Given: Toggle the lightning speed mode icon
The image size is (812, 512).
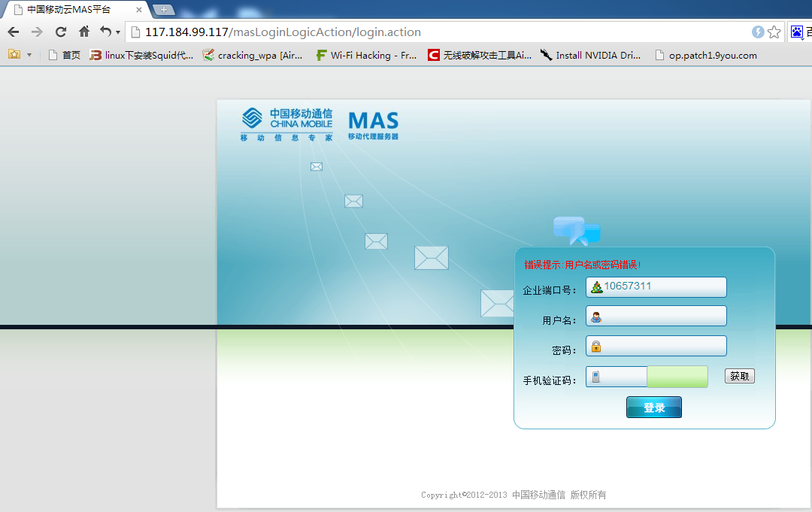Looking at the screenshot, I should pyautogui.click(x=758, y=32).
